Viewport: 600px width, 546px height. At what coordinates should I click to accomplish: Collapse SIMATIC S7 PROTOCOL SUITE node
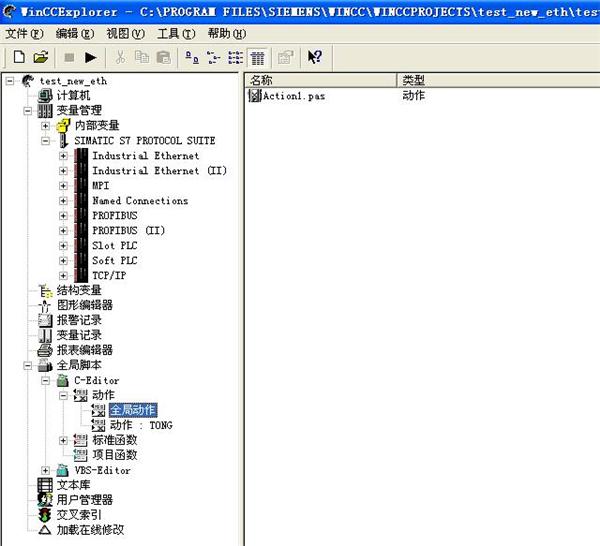tap(46, 141)
